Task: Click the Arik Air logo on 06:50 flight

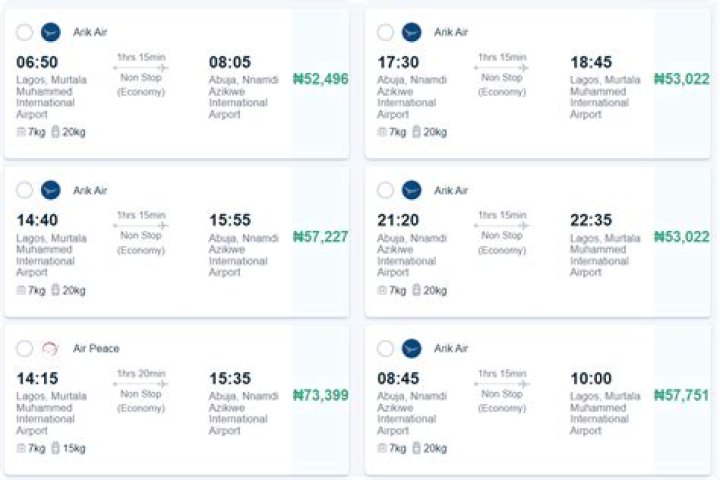Action: point(51,32)
